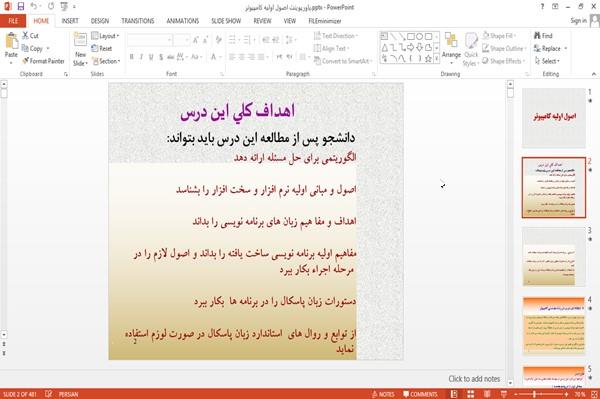The width and height of the screenshot is (600, 399).
Task: Expand the Shape Outline dropdown
Action: [x=504, y=49]
